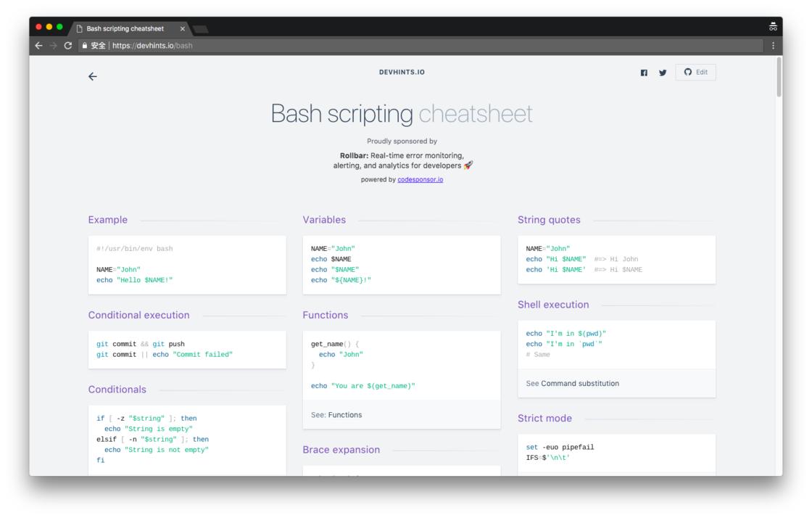Click the DEVHINTS.IO site title
Image resolution: width=812 pixels, height=518 pixels.
pos(402,72)
